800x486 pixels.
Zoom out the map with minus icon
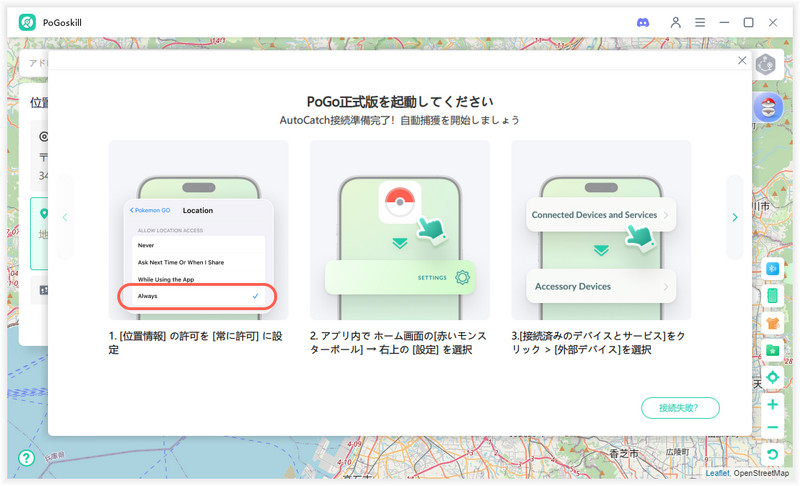pos(772,427)
